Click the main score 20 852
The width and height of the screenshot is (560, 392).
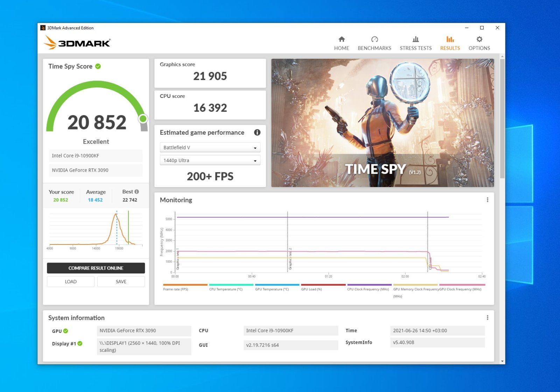(97, 122)
